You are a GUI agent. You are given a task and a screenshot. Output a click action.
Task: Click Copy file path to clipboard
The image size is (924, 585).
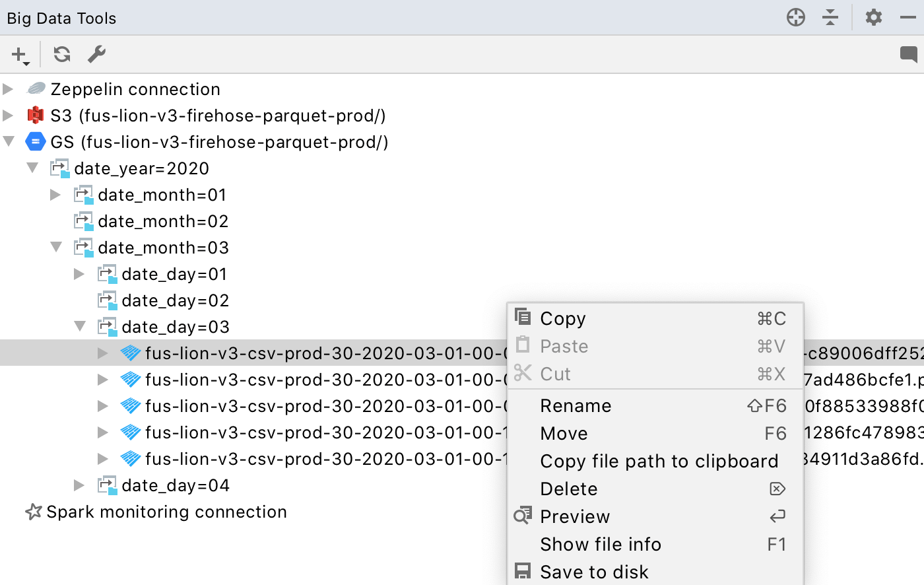[x=659, y=461]
